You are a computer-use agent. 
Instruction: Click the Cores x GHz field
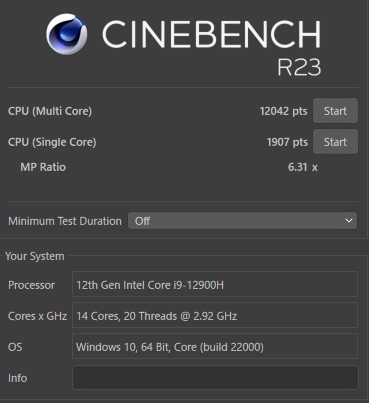pyautogui.click(x=215, y=315)
